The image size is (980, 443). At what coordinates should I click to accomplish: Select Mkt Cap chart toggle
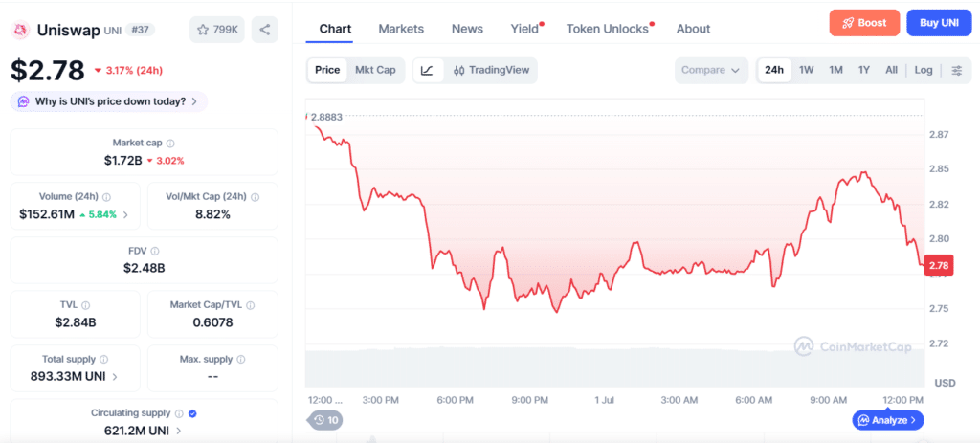pos(375,70)
